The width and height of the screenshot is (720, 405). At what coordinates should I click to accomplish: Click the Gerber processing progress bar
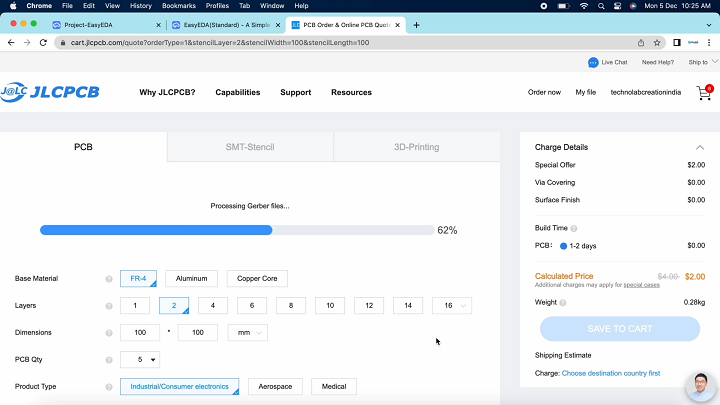[237, 230]
